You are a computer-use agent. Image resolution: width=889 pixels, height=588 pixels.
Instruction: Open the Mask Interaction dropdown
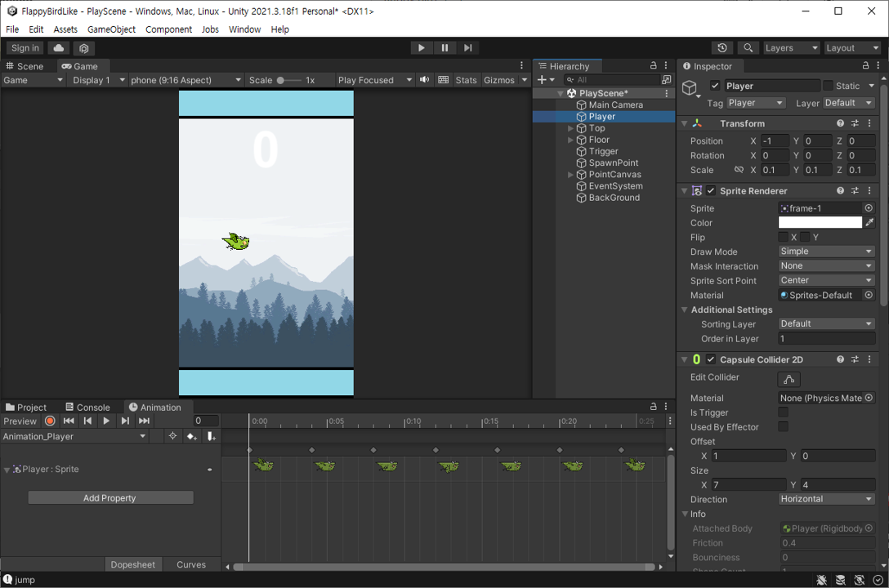tap(827, 266)
